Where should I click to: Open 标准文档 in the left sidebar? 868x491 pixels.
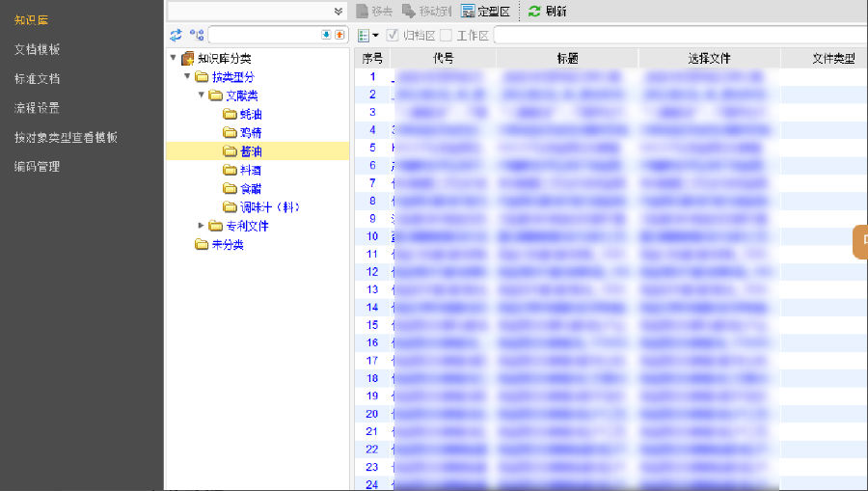[37, 78]
